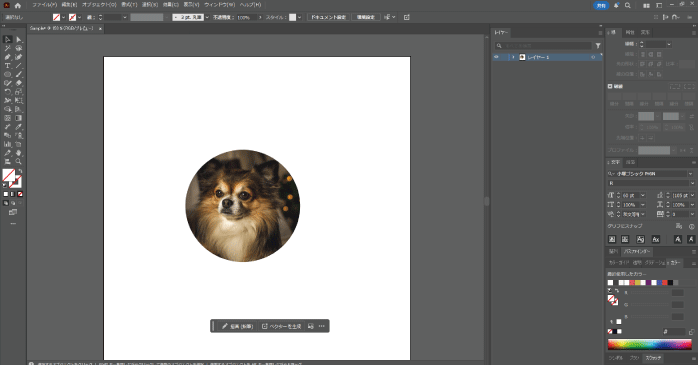Click the ドキュメント設定 button
698x365 pixels.
coord(328,17)
